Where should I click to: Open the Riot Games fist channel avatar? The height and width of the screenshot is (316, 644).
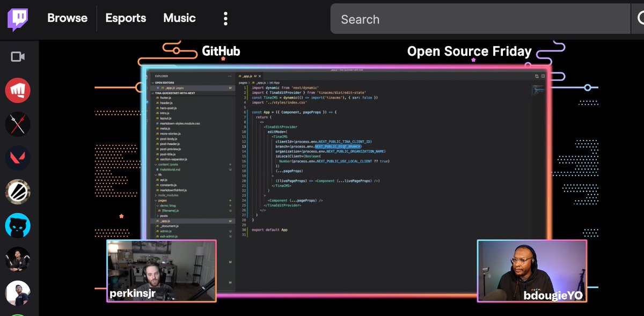[x=18, y=90]
